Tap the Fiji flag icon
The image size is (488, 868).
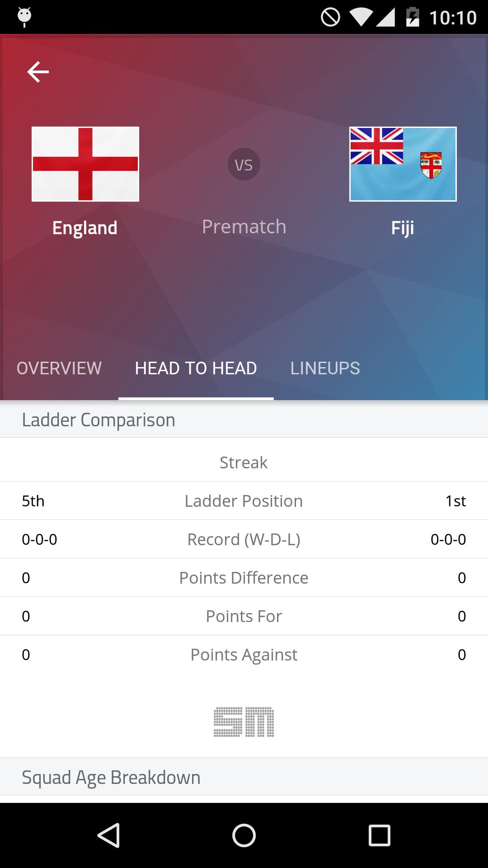(404, 164)
